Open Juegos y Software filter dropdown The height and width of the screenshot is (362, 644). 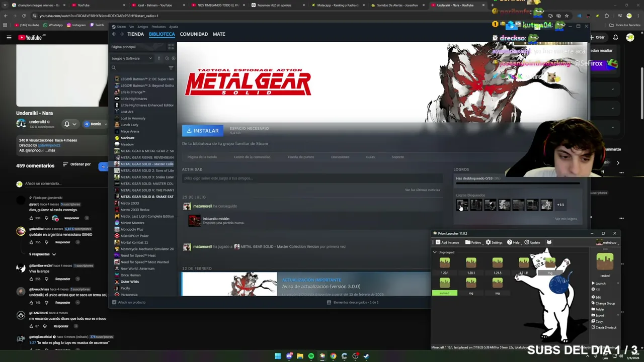132,58
